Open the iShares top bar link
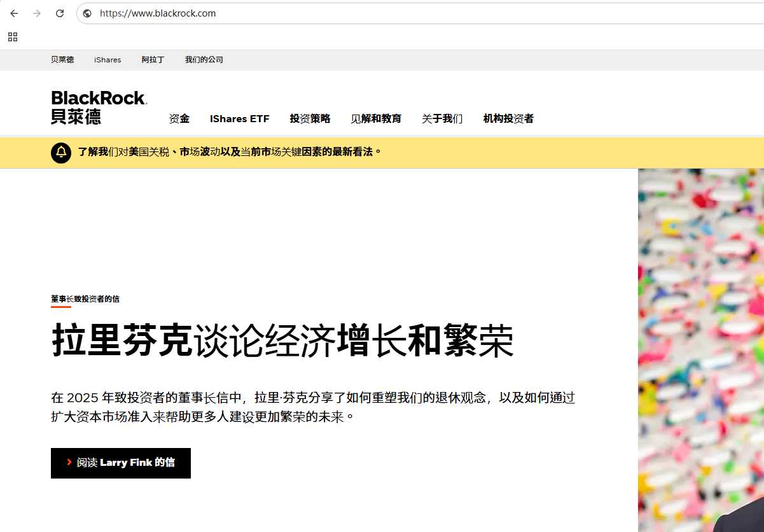 (108, 60)
